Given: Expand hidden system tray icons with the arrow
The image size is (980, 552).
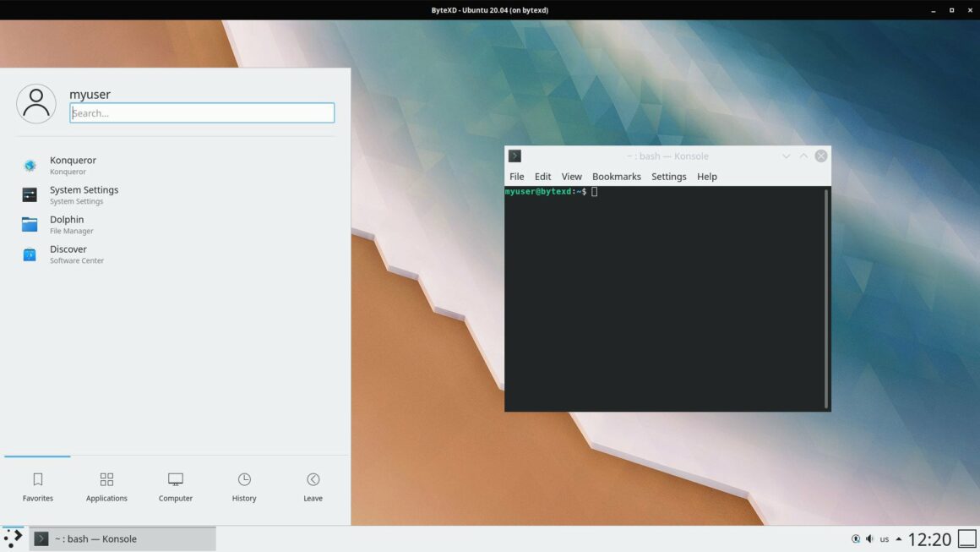Looking at the screenshot, I should [x=897, y=538].
